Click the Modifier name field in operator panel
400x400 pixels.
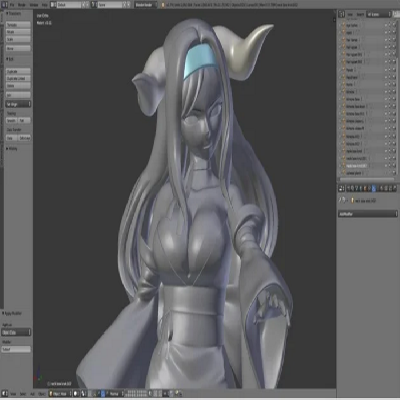(x=16, y=349)
